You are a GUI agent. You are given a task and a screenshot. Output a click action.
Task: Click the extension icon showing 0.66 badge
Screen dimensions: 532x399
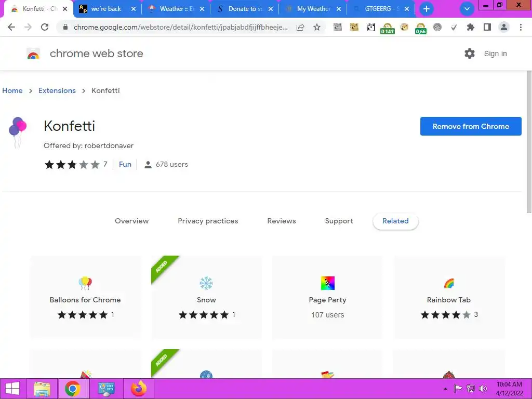(x=421, y=28)
